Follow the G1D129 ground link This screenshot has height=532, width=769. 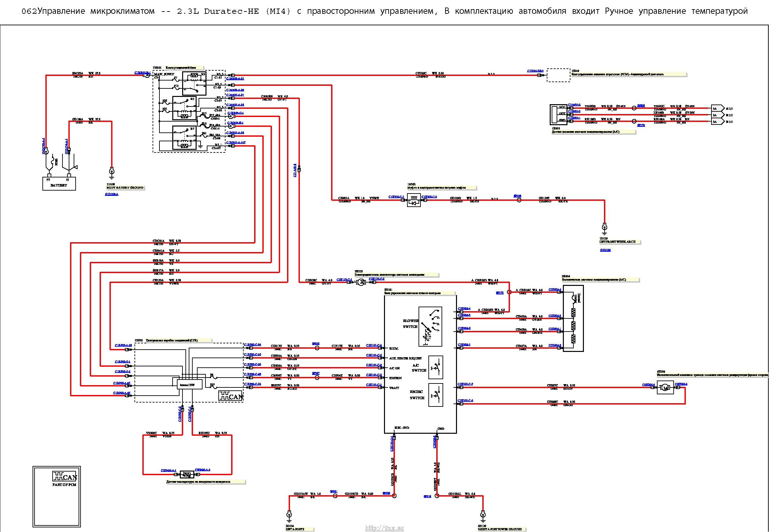click(606, 250)
